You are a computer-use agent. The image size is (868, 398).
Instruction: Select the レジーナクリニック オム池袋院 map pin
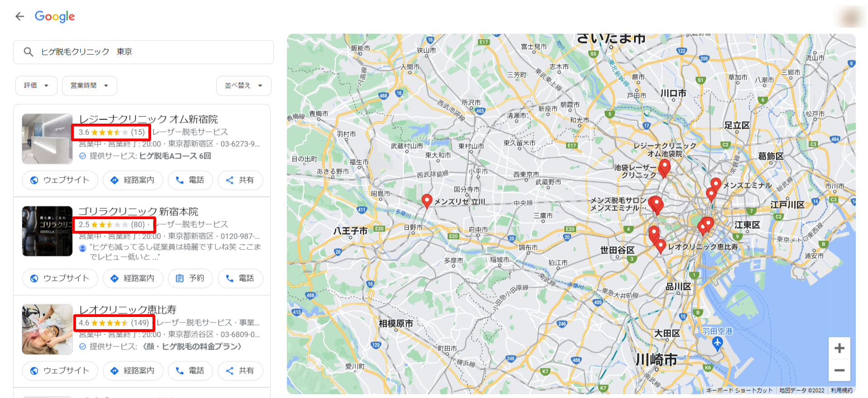point(664,167)
